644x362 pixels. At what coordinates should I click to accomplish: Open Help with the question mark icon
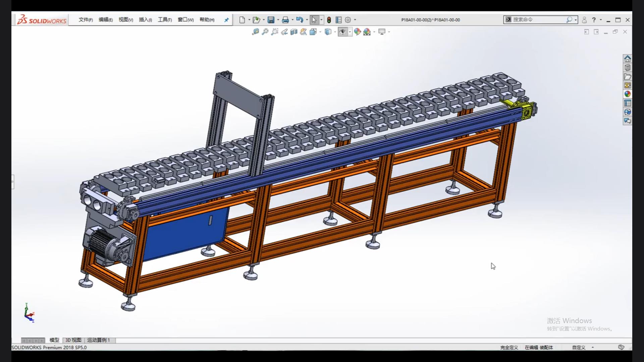click(594, 20)
